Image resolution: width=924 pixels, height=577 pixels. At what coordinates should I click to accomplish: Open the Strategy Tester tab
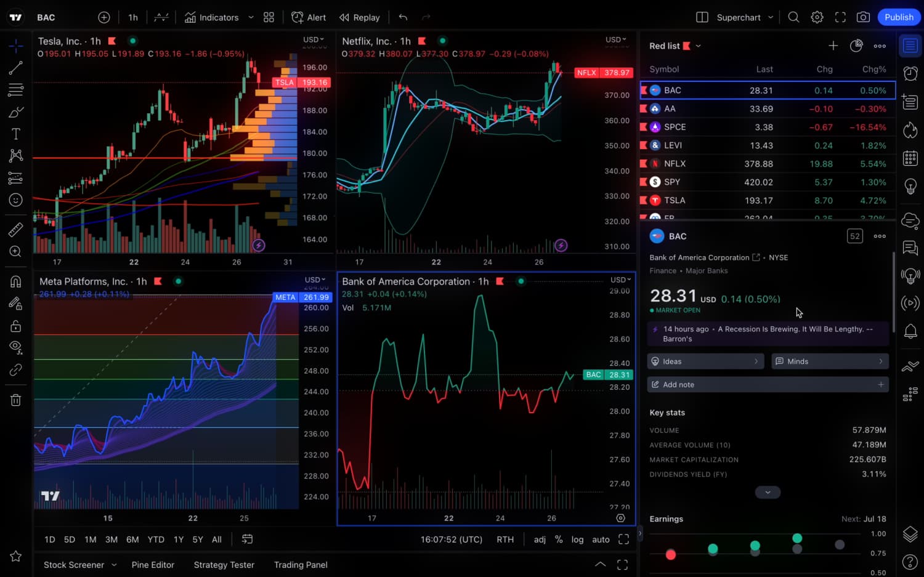(x=224, y=564)
